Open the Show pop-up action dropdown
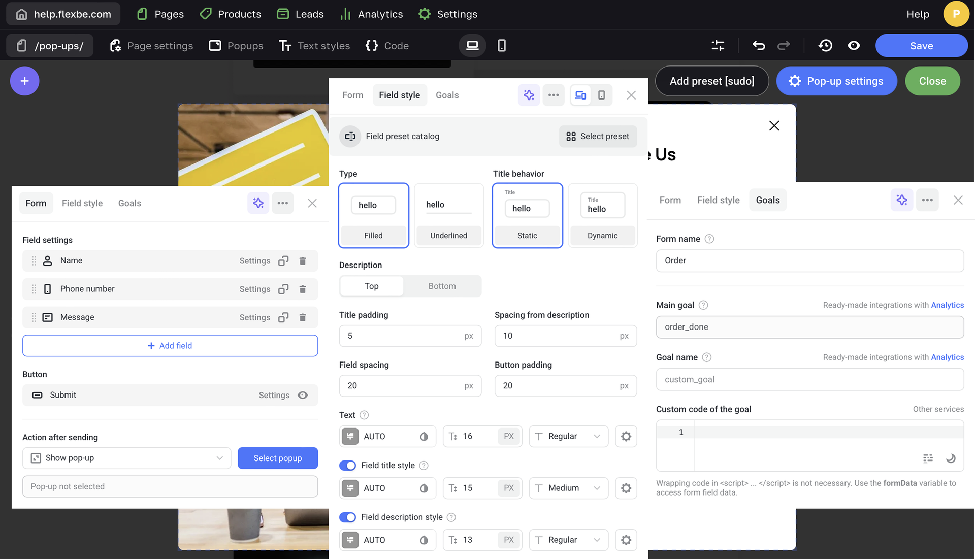 127,458
